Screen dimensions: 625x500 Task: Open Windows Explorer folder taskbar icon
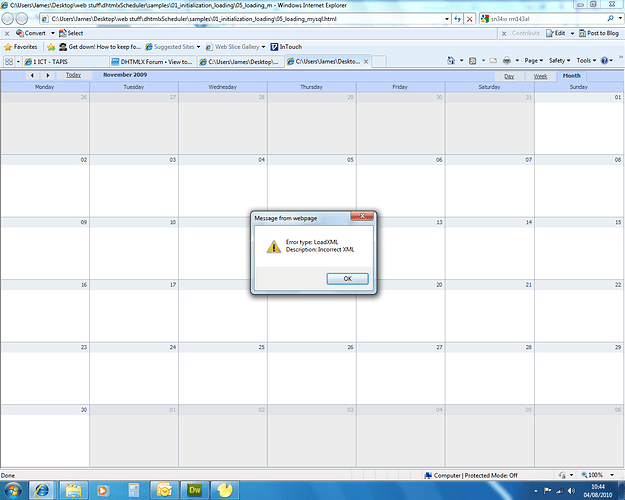point(74,490)
